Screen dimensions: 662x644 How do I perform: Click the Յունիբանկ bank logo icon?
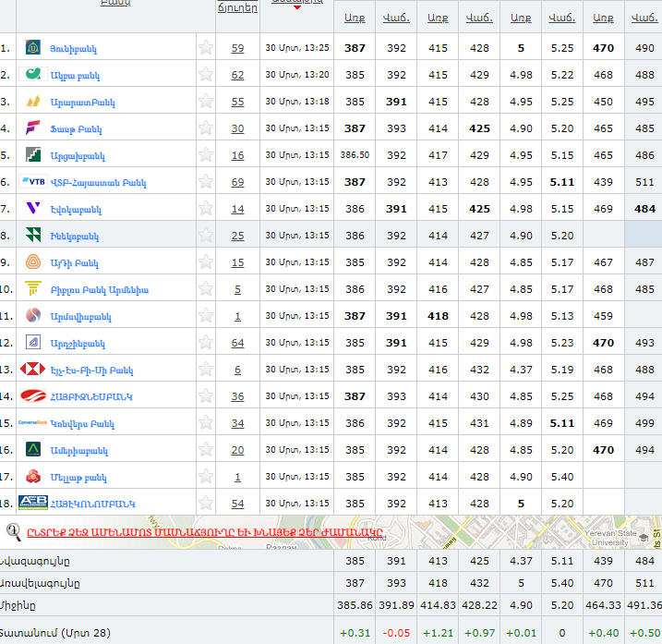click(33, 47)
